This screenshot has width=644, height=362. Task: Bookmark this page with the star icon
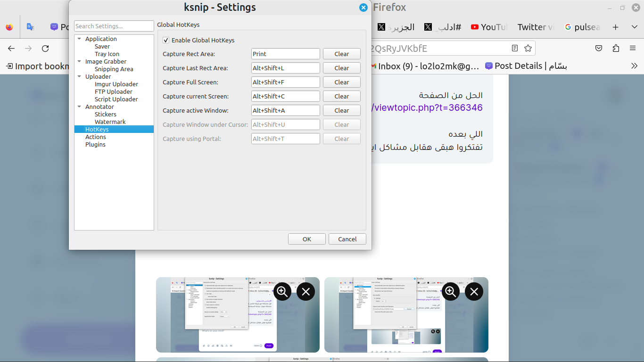(528, 48)
